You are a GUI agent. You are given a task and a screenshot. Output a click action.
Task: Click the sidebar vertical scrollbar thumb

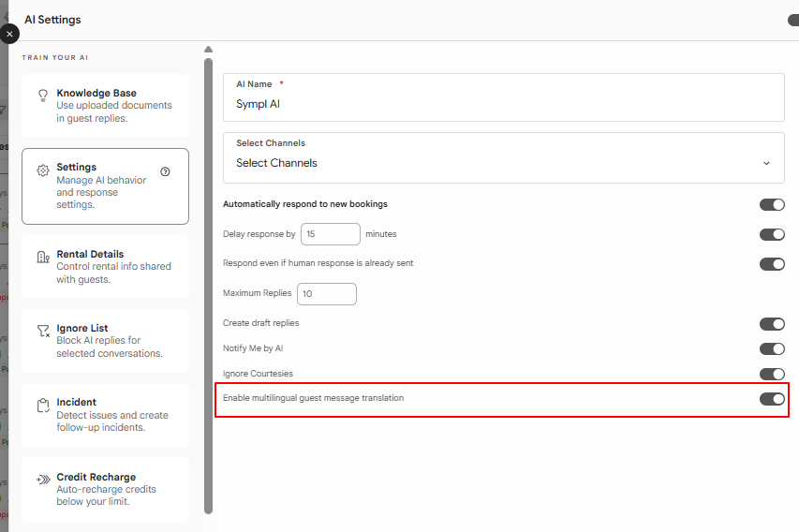(208, 286)
